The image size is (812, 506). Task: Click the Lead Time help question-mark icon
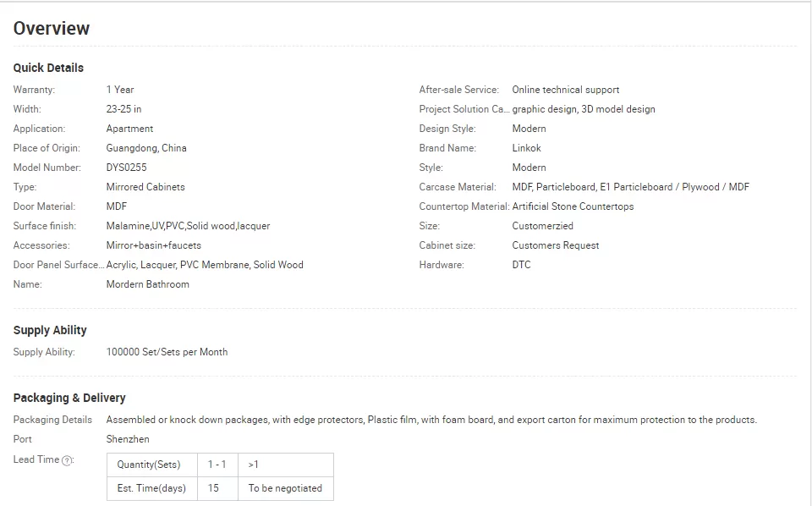tap(67, 460)
